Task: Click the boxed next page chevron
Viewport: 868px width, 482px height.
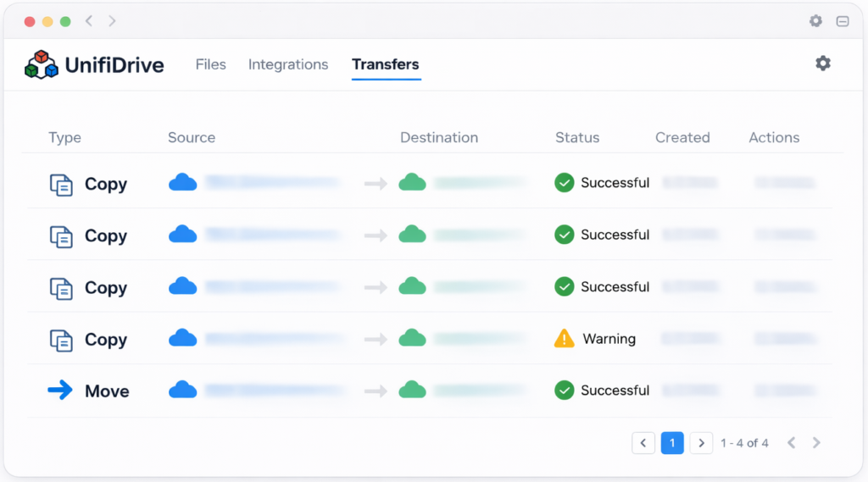Action: pyautogui.click(x=701, y=443)
